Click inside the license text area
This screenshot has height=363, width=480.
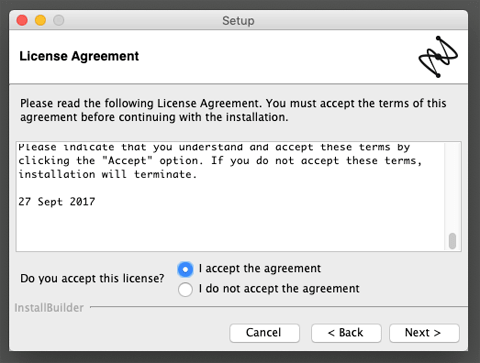point(230,197)
